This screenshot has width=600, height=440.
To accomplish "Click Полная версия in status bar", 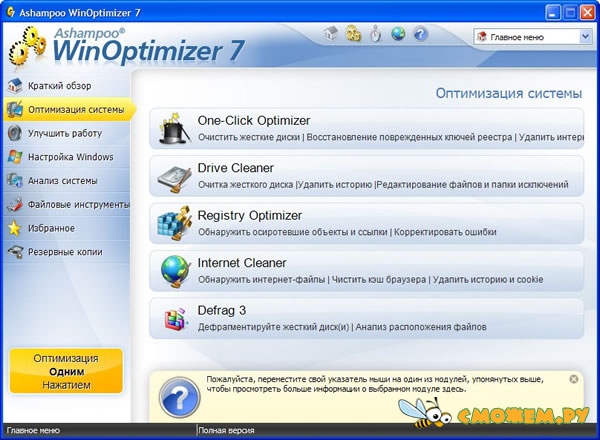I will tap(226, 430).
